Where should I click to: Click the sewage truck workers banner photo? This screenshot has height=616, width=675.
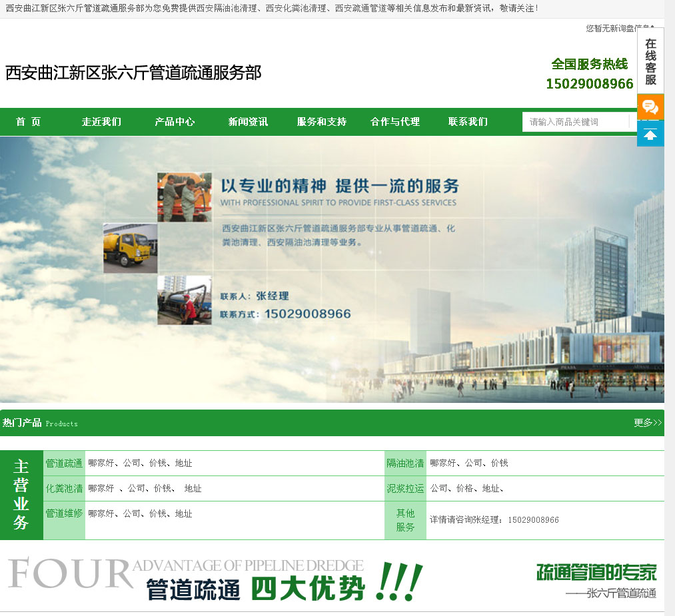[185, 197]
